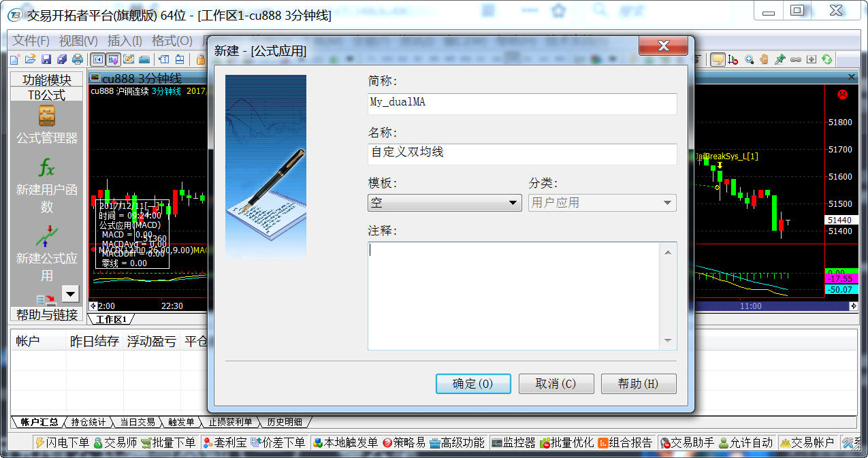Toggle the side panel layout toolbar button
The width and height of the screenshot is (868, 458).
tap(98, 59)
